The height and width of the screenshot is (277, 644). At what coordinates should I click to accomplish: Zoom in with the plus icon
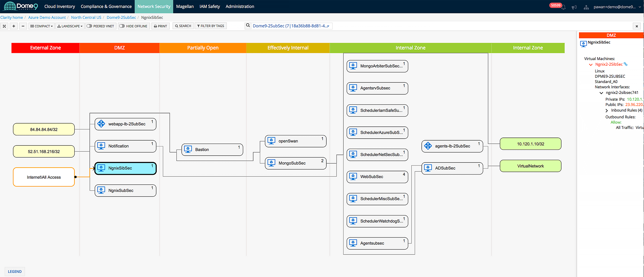coord(14,26)
